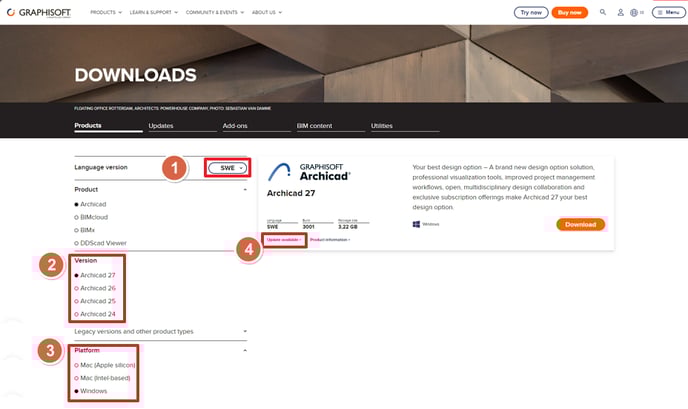Click the Archicad 27 title
This screenshot has height=409, width=688.
(x=291, y=193)
